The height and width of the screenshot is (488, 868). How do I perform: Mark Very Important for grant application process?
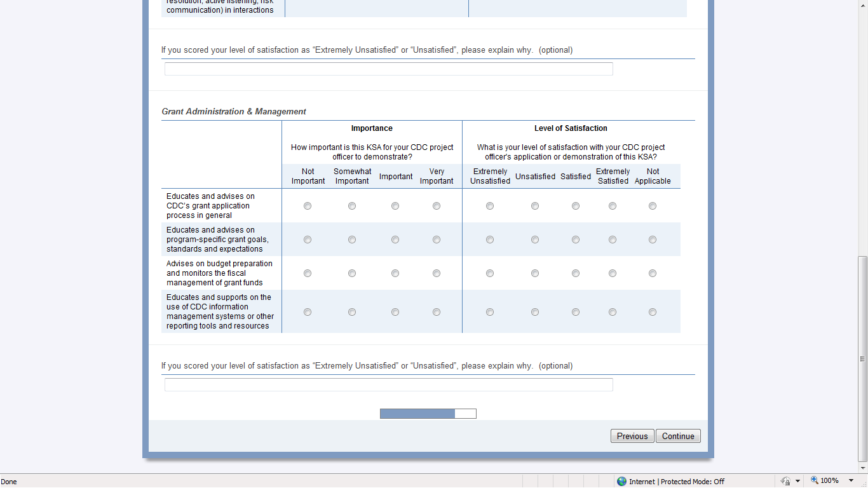click(437, 206)
